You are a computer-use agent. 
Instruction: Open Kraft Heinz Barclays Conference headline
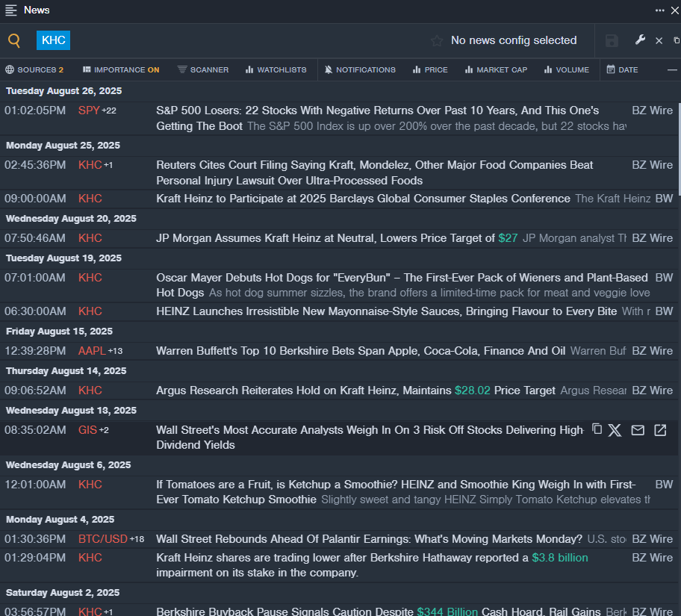363,199
